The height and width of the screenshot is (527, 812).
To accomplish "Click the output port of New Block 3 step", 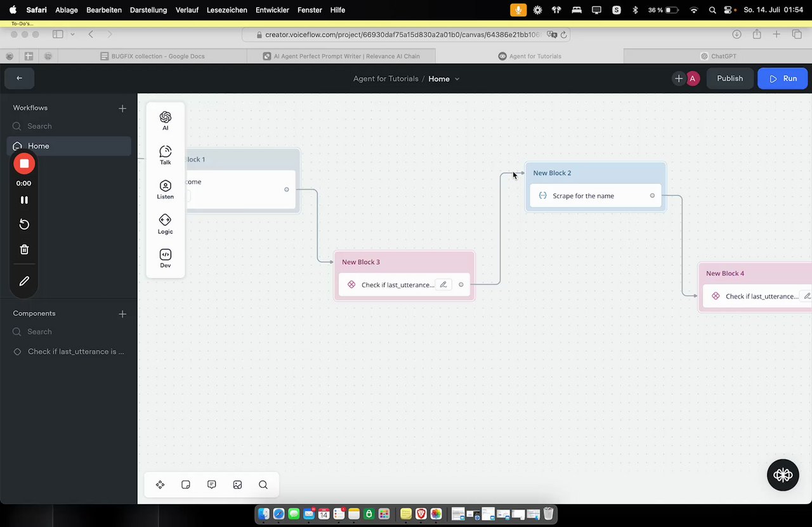I will pos(461,285).
